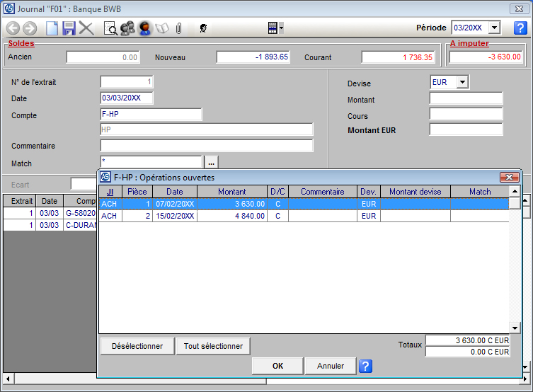Click the delete X icon in toolbar

[86, 28]
